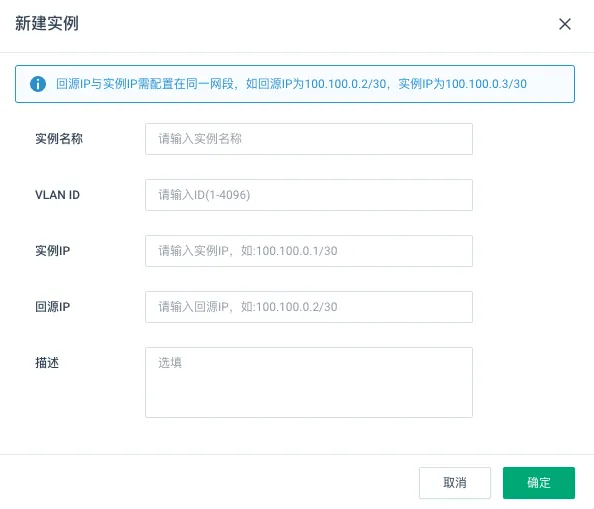Focus the 回源IP input field
This screenshot has height=509, width=594.
click(309, 307)
